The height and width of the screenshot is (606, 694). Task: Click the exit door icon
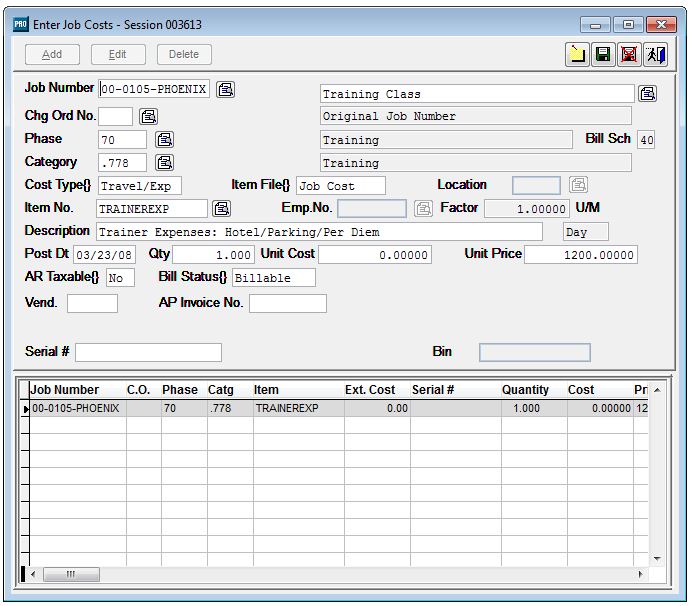(x=655, y=54)
